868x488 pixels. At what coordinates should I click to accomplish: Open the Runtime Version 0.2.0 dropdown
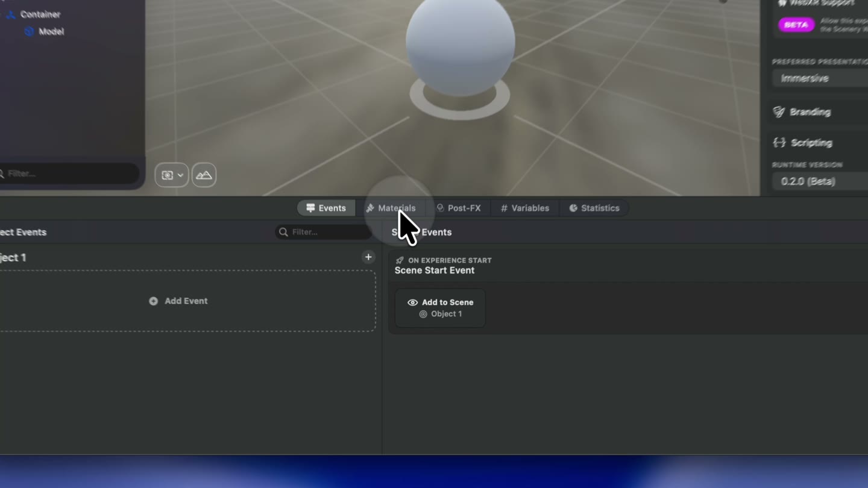[x=820, y=181]
